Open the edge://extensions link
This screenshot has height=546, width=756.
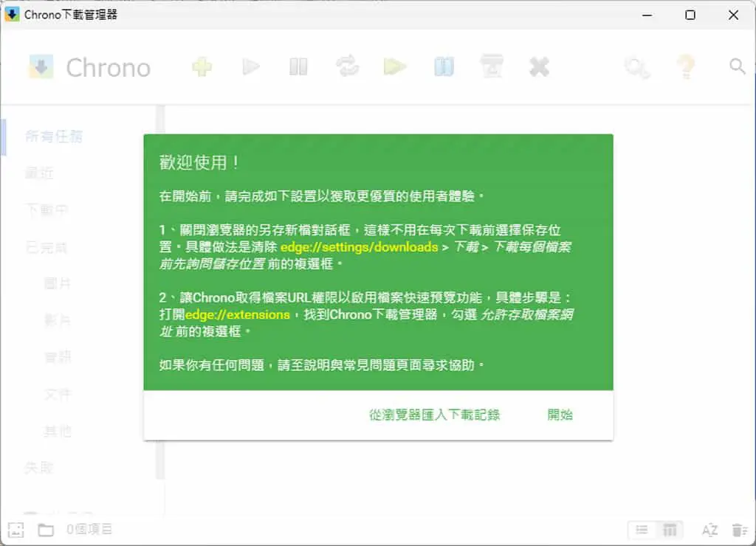[x=238, y=314]
